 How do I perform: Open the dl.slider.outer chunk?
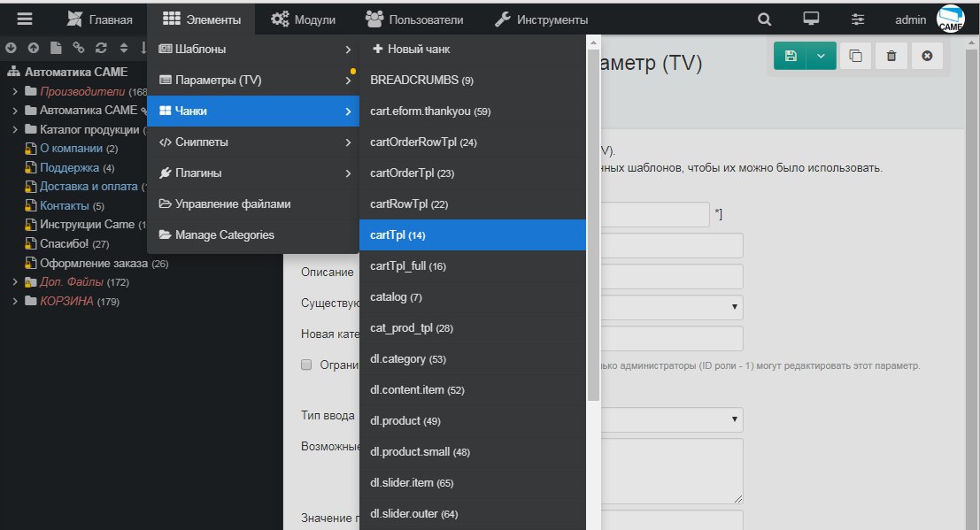(473, 514)
